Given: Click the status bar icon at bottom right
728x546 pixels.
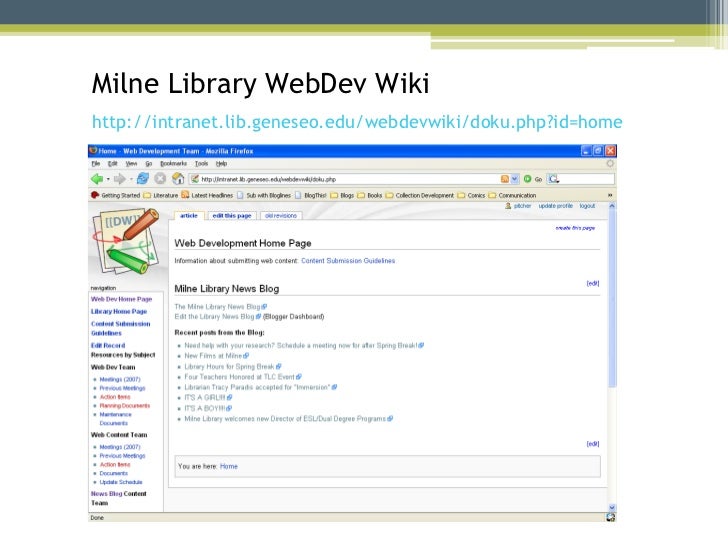Looking at the screenshot, I should tap(611, 517).
